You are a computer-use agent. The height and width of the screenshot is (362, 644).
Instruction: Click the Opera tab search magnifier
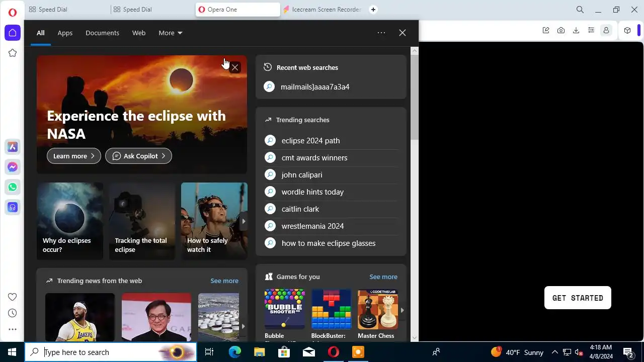[x=580, y=10]
